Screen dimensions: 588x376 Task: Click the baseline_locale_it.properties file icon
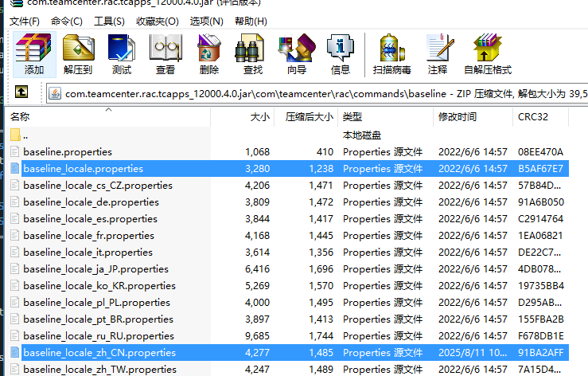click(x=14, y=252)
